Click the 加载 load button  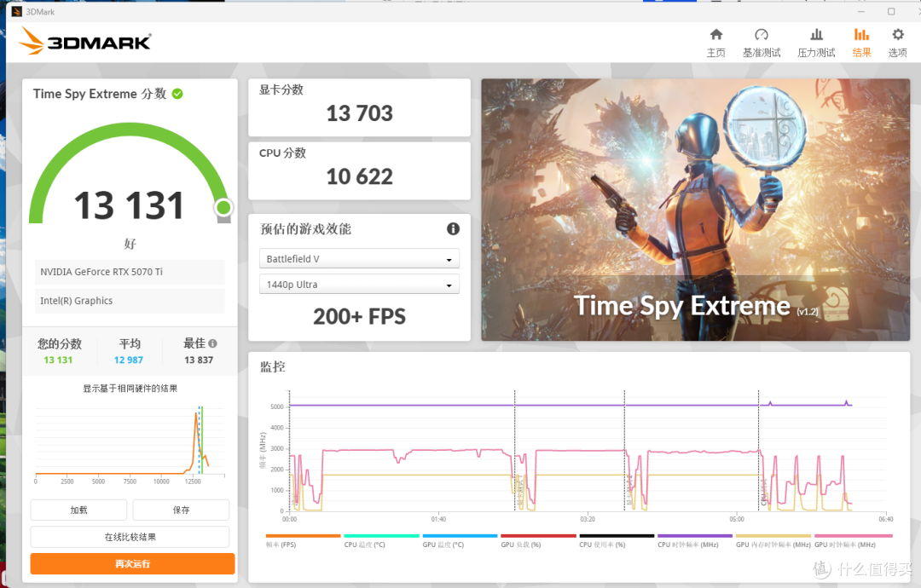pos(78,510)
